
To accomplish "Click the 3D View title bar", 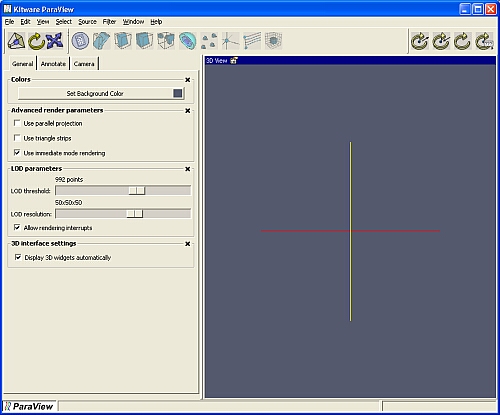I will (x=350, y=61).
